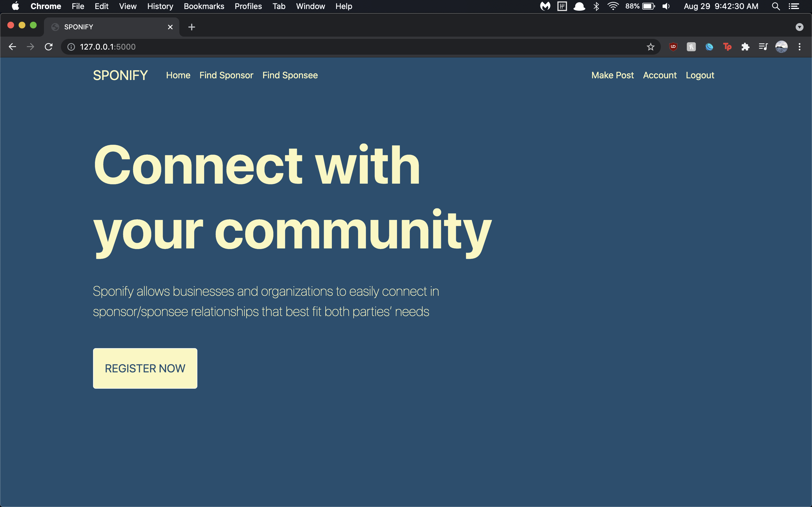Open the Make Post link

(612, 75)
